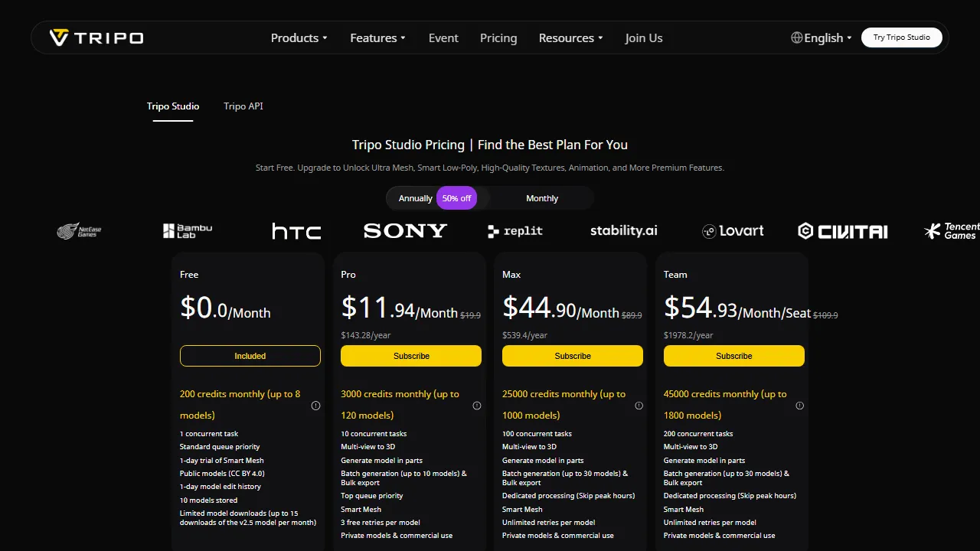This screenshot has width=980, height=551.
Task: Click '1 concurrent task' in Free plan
Action: point(209,434)
